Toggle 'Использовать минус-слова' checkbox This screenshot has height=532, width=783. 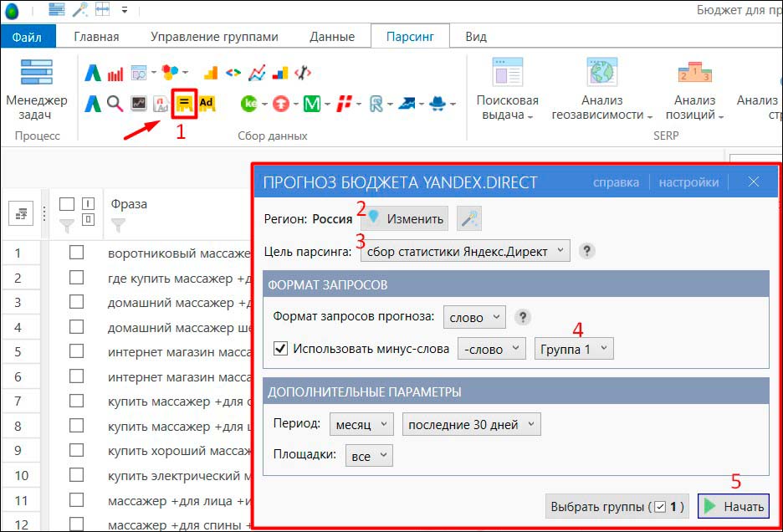280,348
